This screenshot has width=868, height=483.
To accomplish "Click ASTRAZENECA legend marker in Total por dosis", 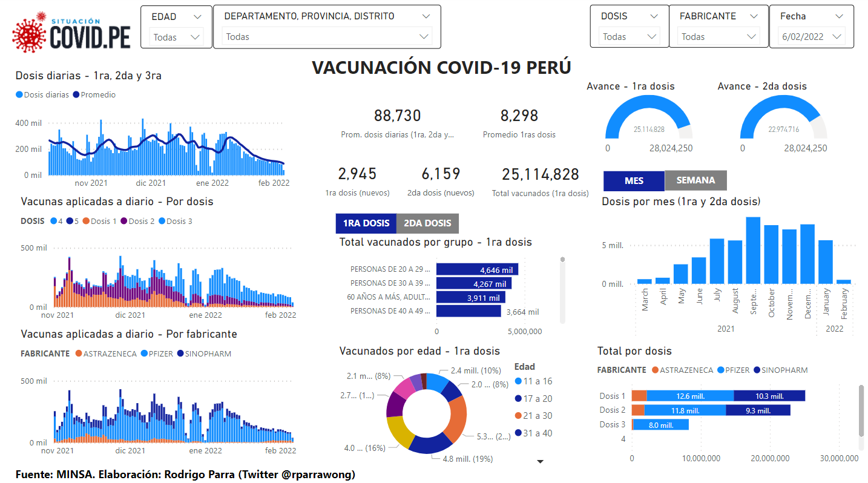I will click(x=655, y=370).
